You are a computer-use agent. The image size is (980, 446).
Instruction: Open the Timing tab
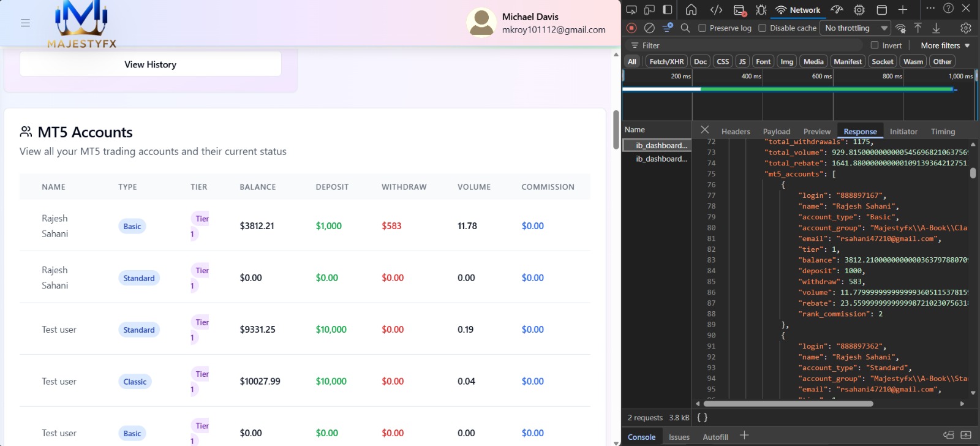(943, 132)
